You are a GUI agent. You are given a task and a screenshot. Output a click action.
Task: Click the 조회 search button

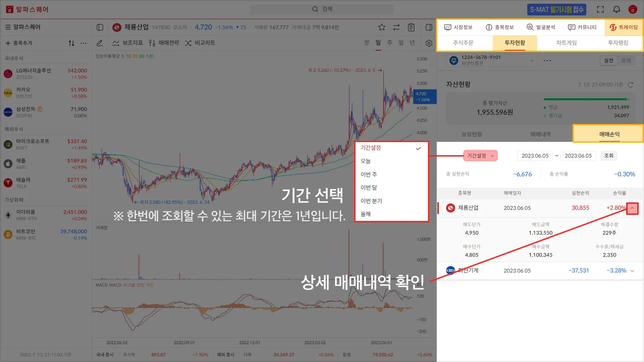coord(608,156)
